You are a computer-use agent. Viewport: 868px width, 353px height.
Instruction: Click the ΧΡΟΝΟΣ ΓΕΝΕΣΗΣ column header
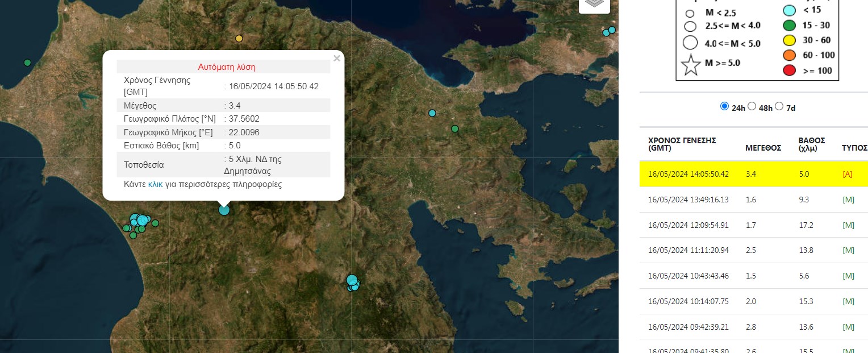click(682, 144)
